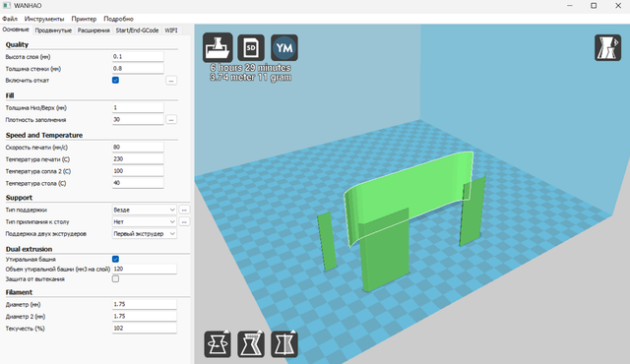Disable the Утиральная башня checkbox
Viewport: 630px width, 364px height.
[x=115, y=259]
